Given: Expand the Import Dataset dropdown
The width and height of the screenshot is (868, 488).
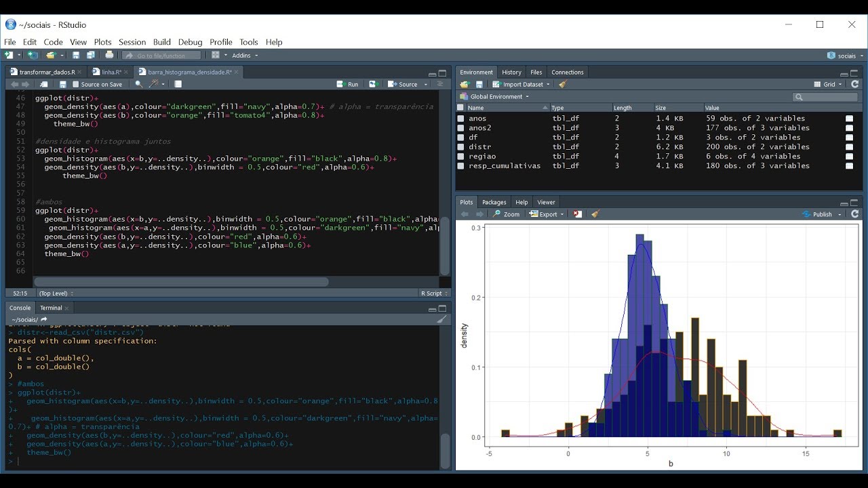Looking at the screenshot, I should (521, 85).
